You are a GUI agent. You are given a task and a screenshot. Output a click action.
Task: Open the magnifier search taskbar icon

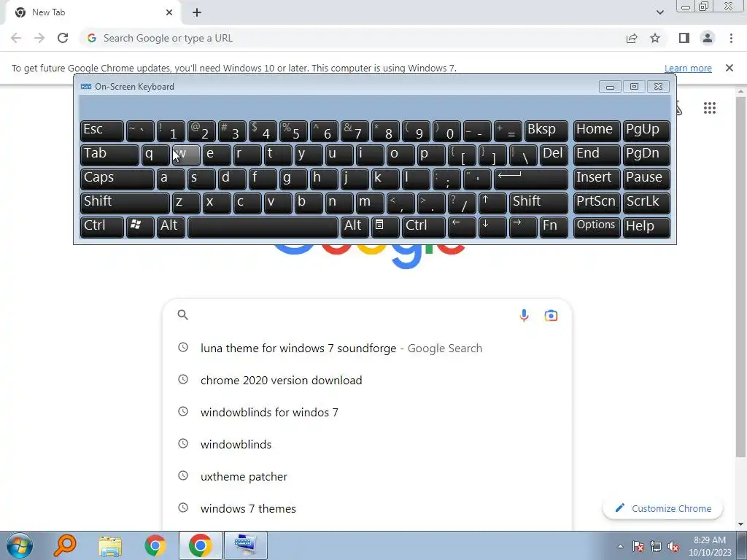[64, 545]
